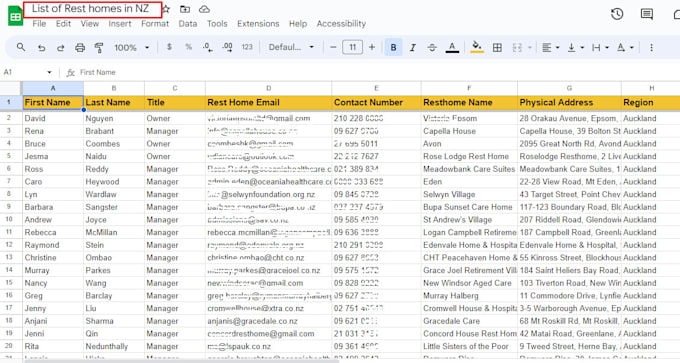The height and width of the screenshot is (363, 680).
Task: Open the Insert menu
Action: click(x=120, y=23)
